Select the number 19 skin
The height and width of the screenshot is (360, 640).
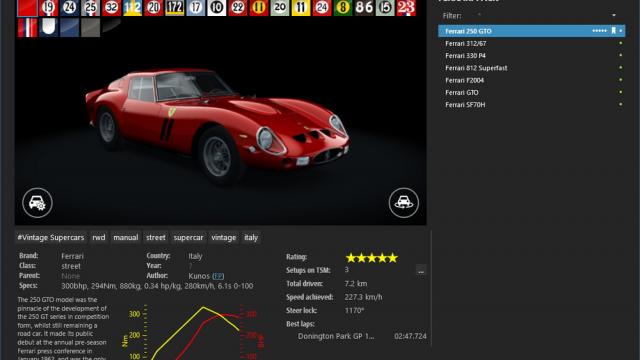[49, 8]
